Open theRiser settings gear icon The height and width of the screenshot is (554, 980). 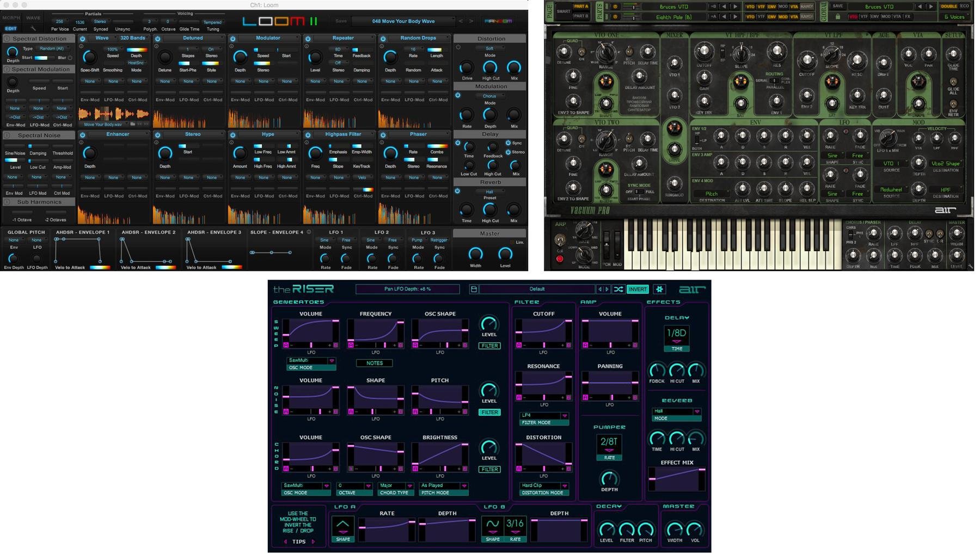pyautogui.click(x=659, y=289)
